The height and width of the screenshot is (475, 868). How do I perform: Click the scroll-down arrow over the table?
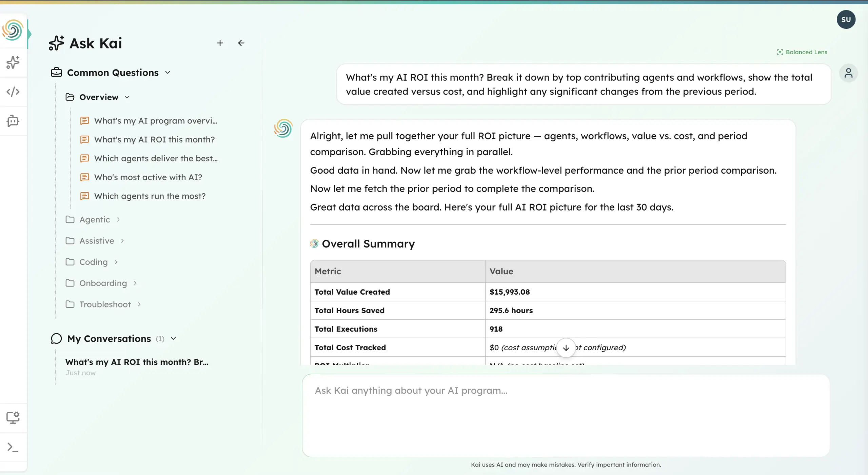[x=566, y=348]
